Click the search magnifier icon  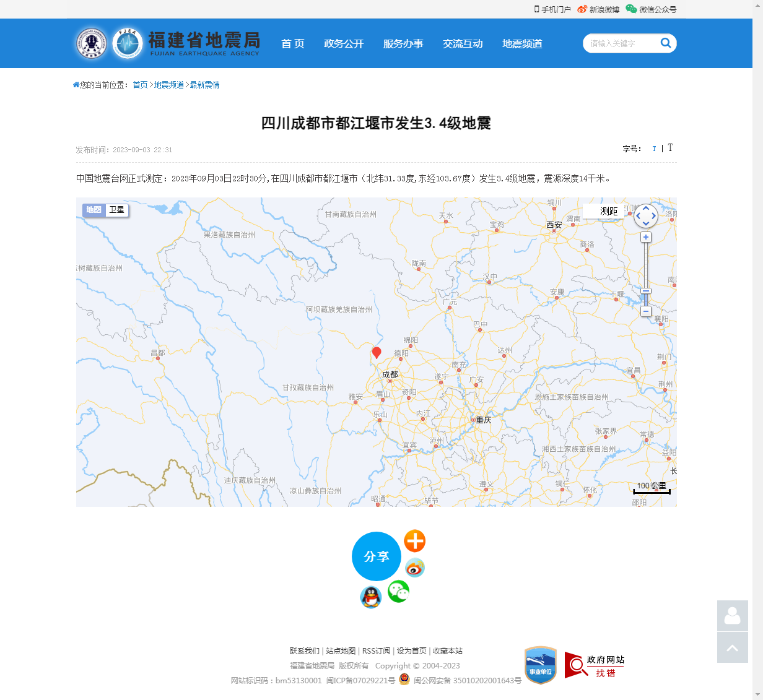[666, 43]
